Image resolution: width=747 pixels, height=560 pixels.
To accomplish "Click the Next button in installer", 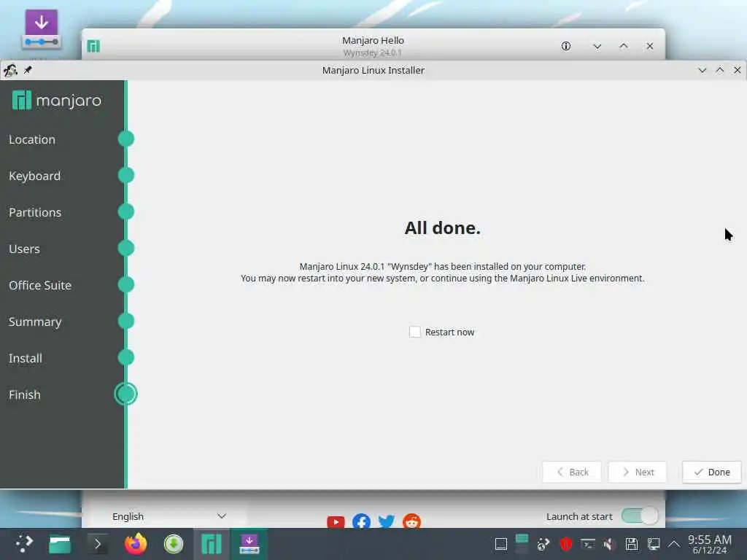I will tap(638, 472).
